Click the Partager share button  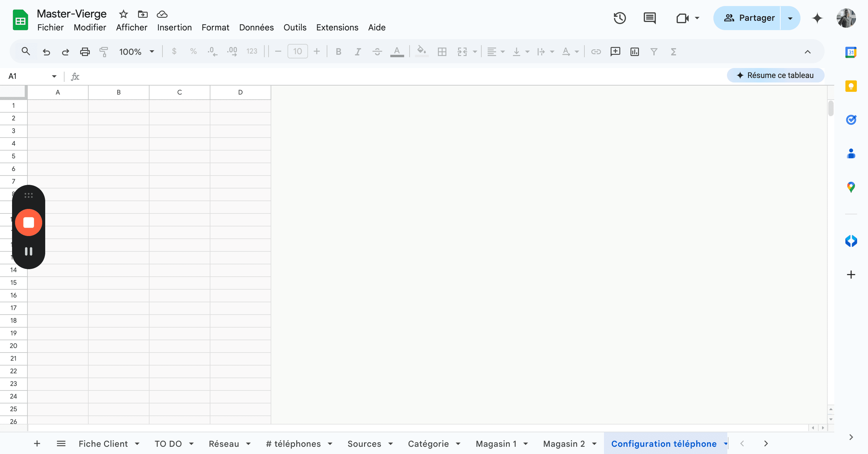(747, 18)
